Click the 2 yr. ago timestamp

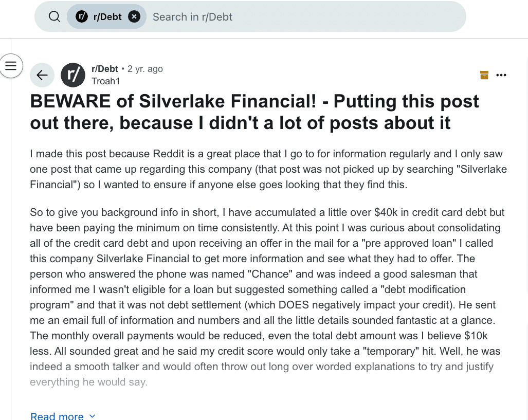pos(145,68)
